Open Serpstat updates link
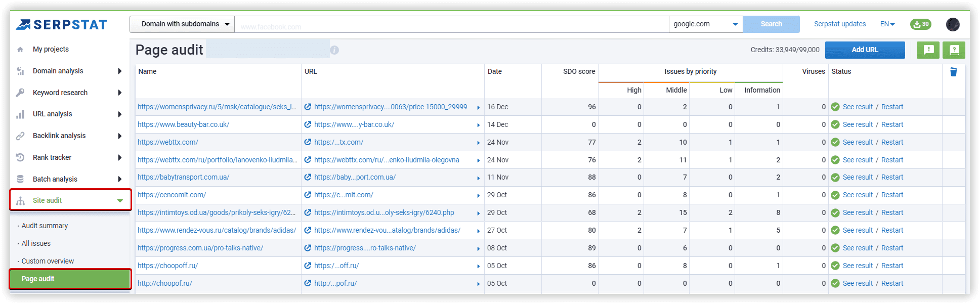 coord(840,24)
